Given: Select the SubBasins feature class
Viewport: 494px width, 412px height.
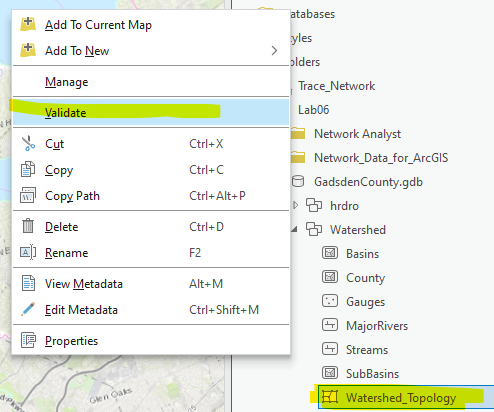Looking at the screenshot, I should click(372, 373).
